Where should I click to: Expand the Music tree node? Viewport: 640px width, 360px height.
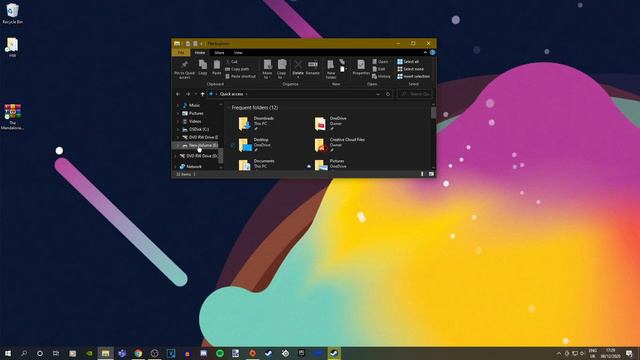178,105
